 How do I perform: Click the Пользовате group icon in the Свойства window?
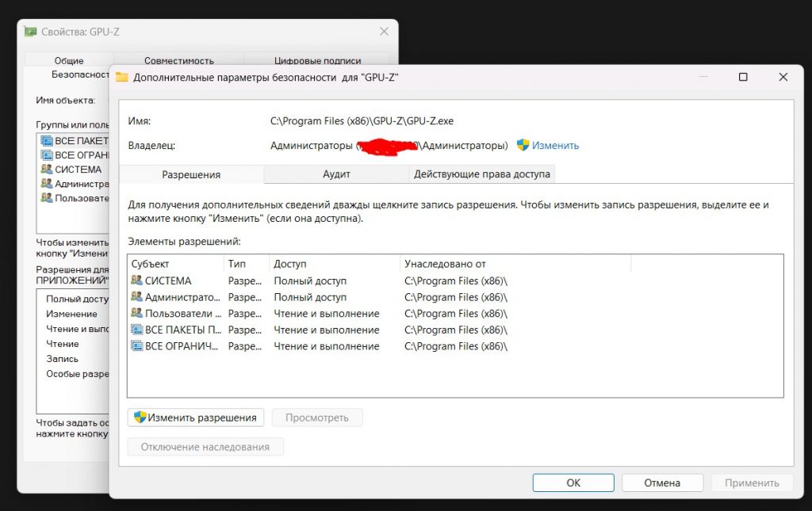click(47, 197)
